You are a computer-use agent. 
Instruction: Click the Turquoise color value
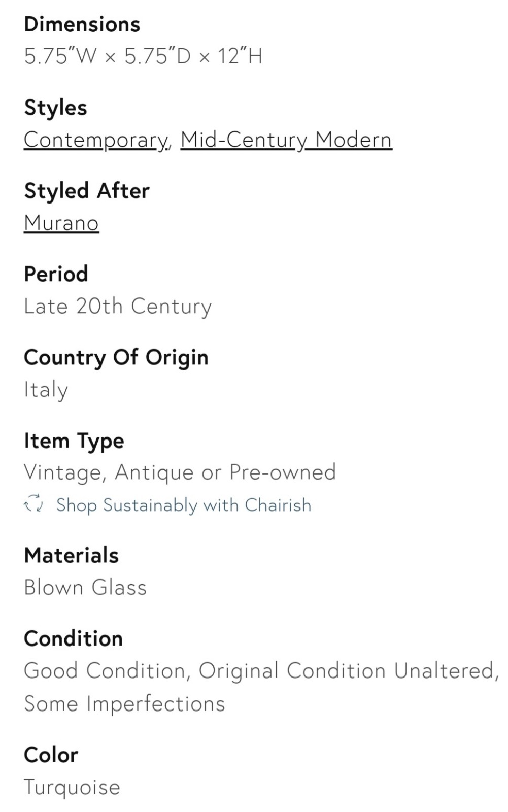pyautogui.click(x=72, y=788)
